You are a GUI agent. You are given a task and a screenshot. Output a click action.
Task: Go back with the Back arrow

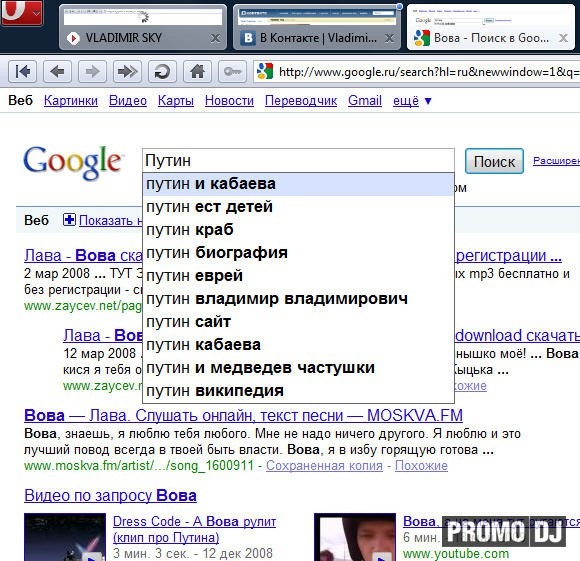click(57, 71)
